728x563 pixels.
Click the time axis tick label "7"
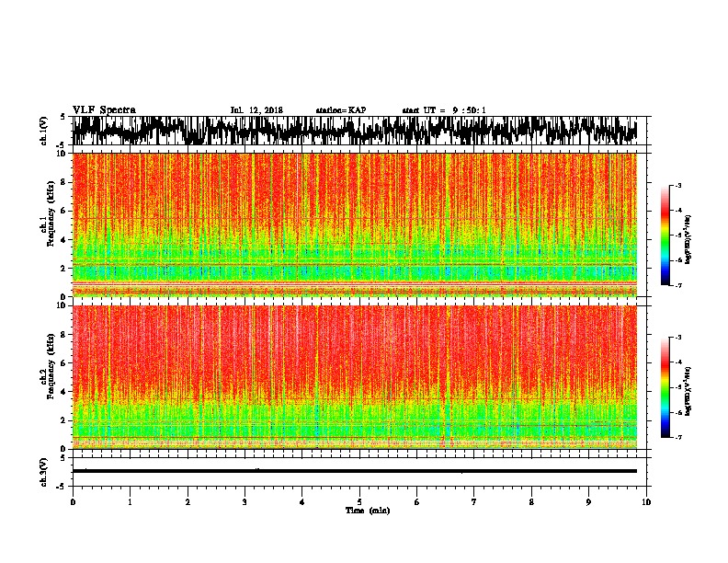474,502
